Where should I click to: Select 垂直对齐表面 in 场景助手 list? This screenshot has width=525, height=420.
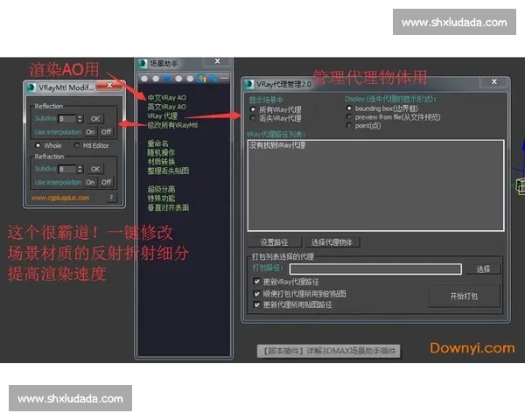168,207
